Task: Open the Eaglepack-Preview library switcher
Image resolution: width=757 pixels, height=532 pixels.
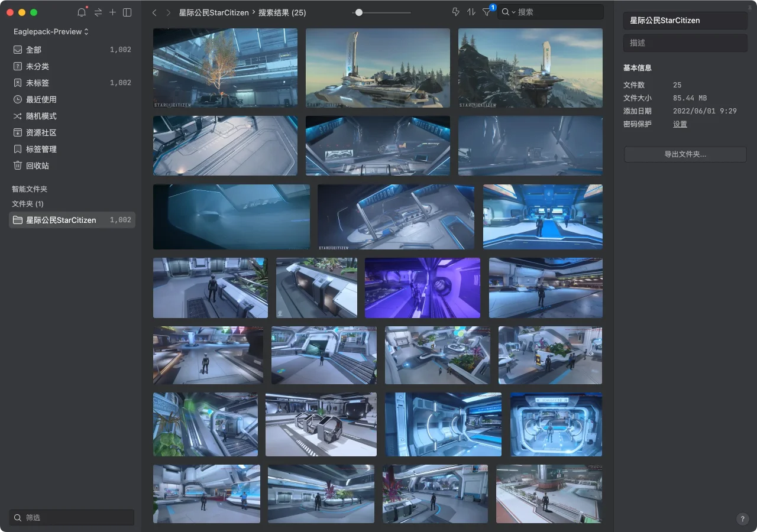Action: [x=51, y=31]
